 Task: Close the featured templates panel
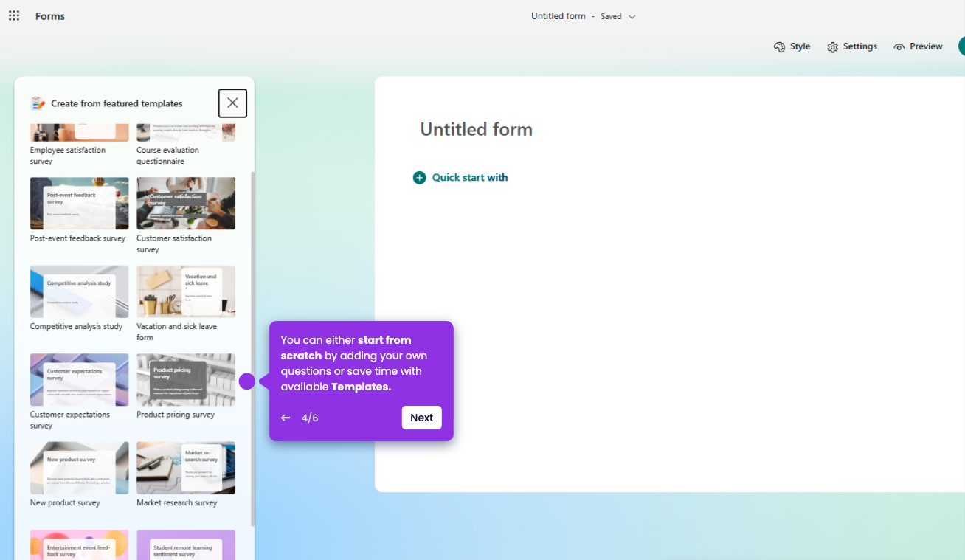pos(232,103)
